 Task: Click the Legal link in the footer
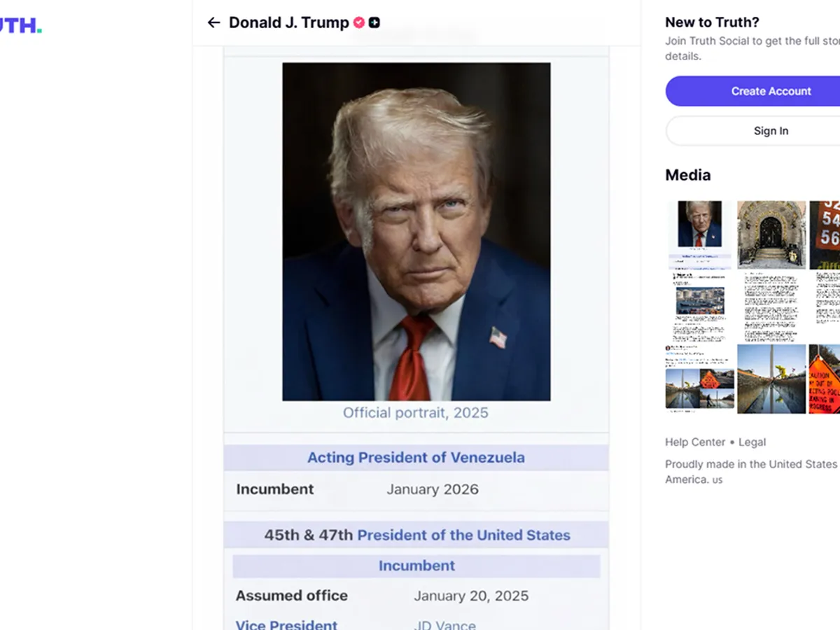click(x=753, y=442)
